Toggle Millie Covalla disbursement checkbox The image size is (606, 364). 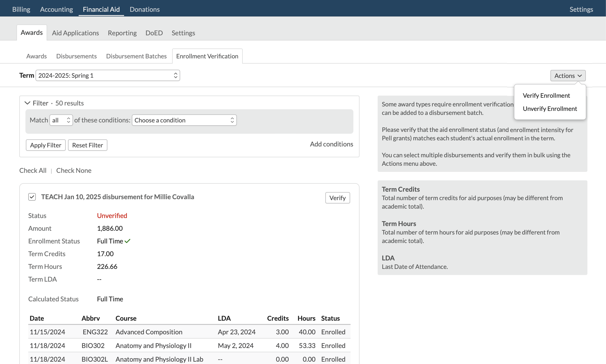point(32,197)
